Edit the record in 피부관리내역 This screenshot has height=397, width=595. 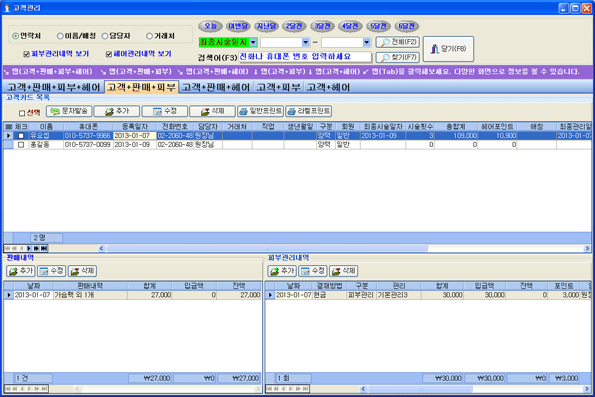(313, 271)
